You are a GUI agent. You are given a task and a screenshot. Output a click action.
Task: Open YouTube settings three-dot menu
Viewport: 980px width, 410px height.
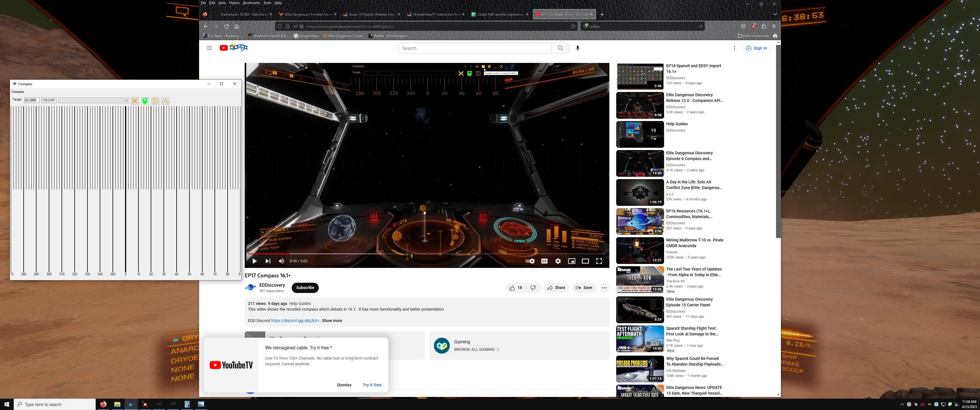[734, 48]
